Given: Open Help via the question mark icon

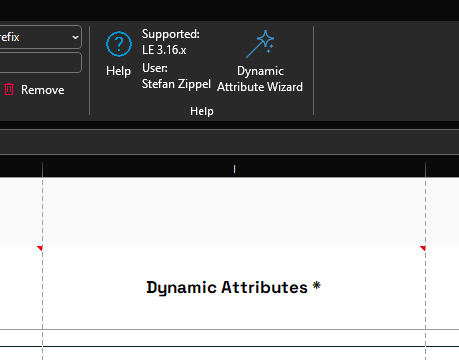Looking at the screenshot, I should coord(119,44).
